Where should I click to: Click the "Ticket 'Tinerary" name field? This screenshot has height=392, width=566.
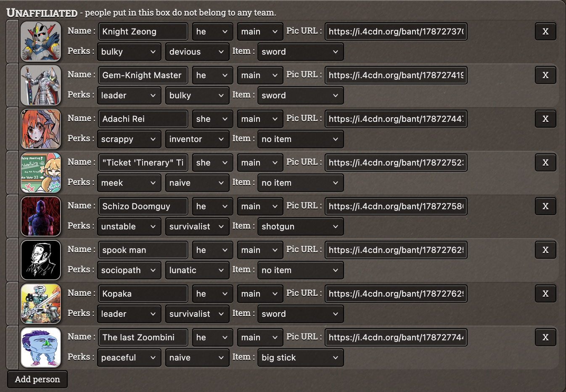click(143, 163)
